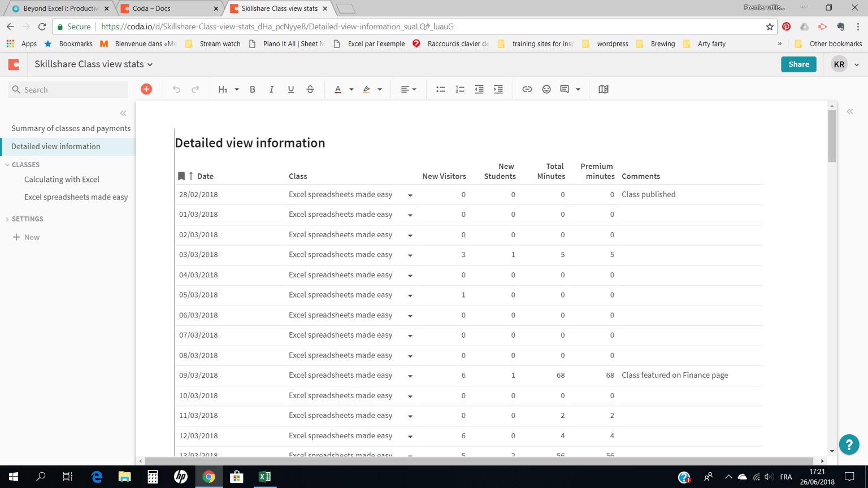This screenshot has height=488, width=868.
Task: Increase indent of the text
Action: point(498,89)
